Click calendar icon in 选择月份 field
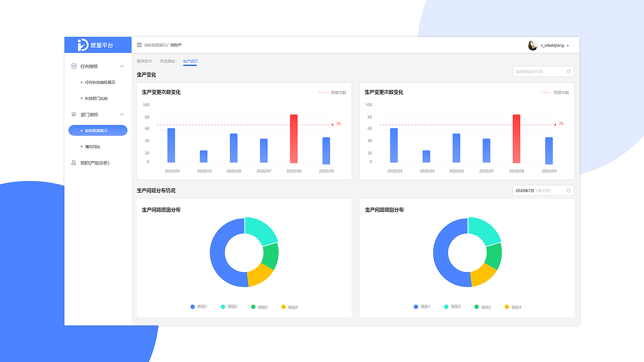The image size is (644, 362). (569, 71)
